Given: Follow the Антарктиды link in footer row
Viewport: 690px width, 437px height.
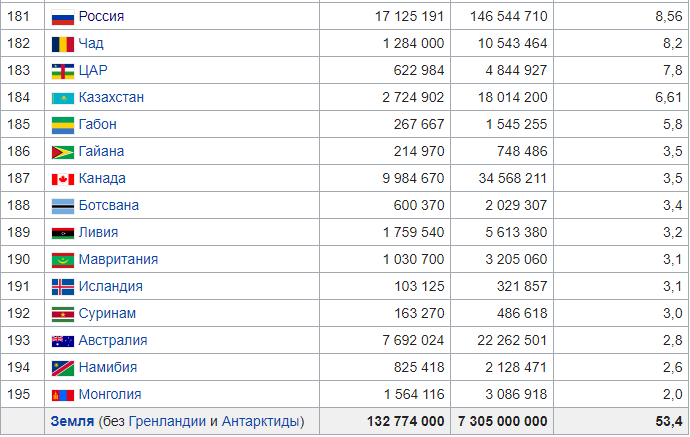Looking at the screenshot, I should coord(260,422).
